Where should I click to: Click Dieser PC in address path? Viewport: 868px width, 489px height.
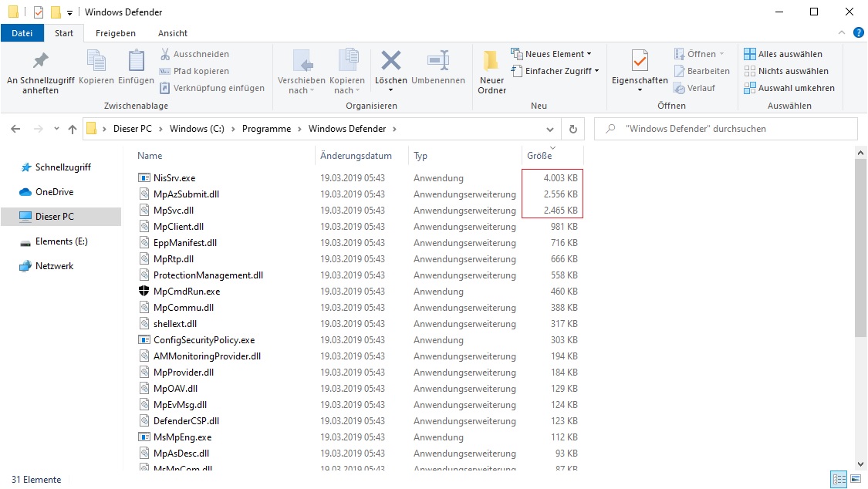[x=132, y=129]
